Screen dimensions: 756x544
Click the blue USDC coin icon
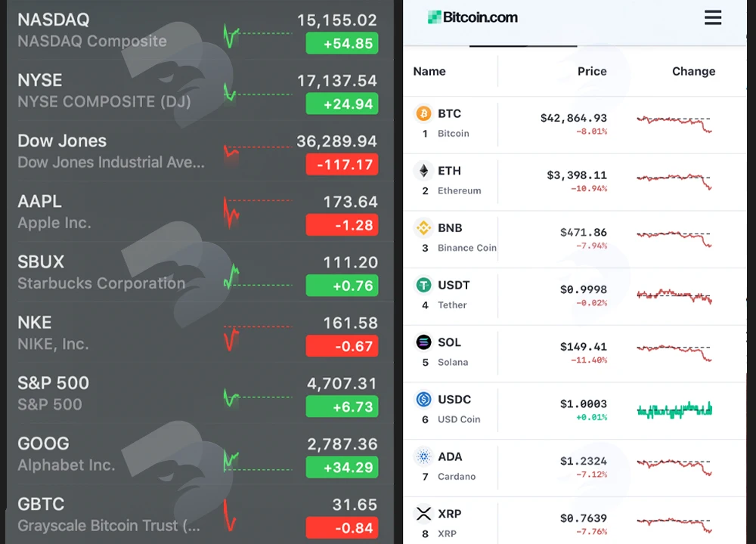pyautogui.click(x=424, y=400)
